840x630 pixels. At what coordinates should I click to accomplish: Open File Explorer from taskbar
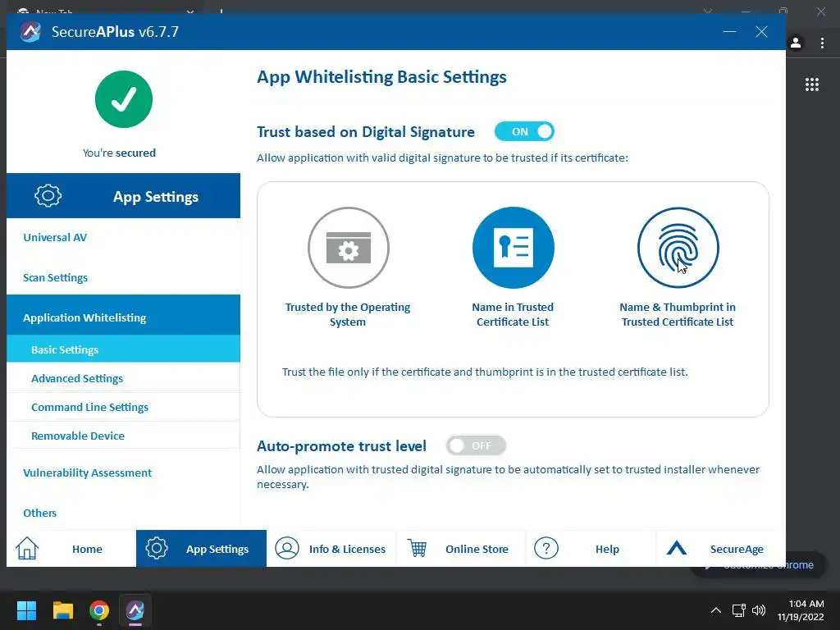(x=62, y=610)
